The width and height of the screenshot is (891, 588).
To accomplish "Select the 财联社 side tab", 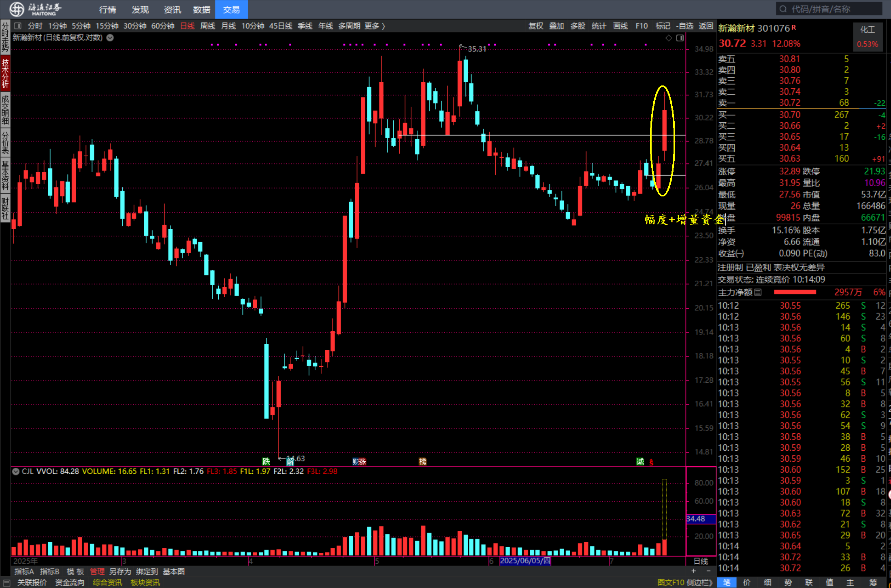I will click(x=5, y=209).
